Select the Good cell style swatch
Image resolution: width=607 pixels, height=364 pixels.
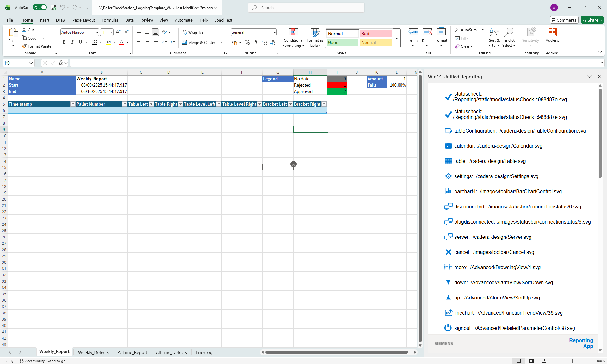point(342,42)
